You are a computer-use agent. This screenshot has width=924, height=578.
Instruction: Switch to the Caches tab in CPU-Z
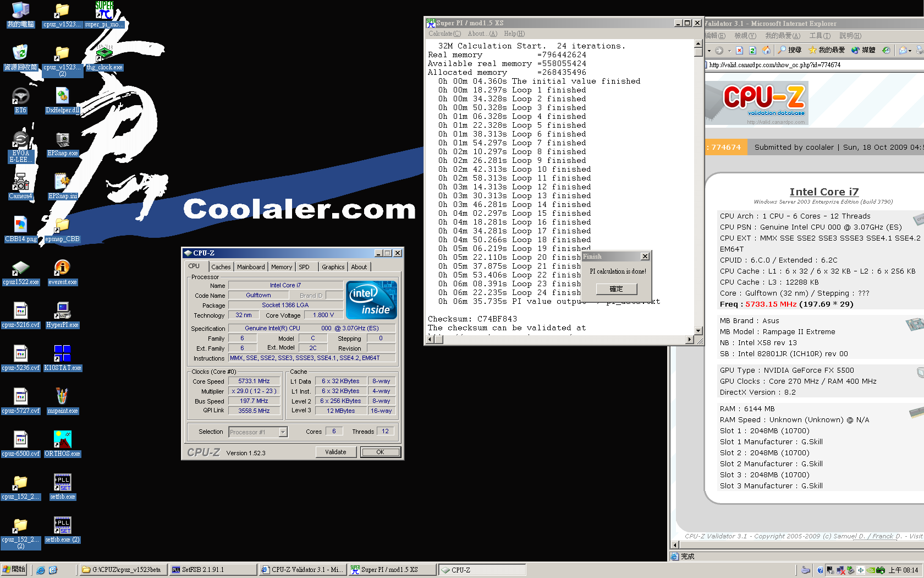[x=221, y=267]
